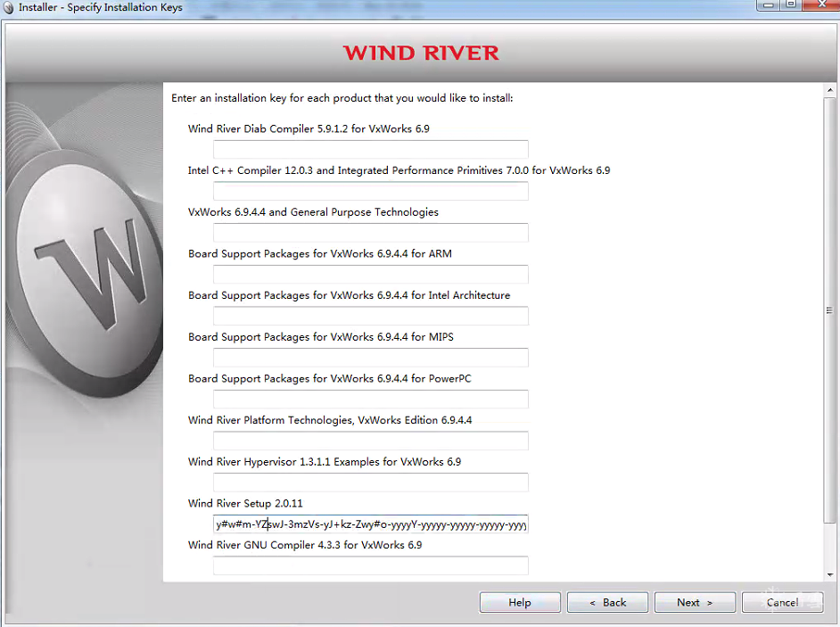Focus the Intel C++ Compiler key field
The width and height of the screenshot is (840, 627).
371,191
